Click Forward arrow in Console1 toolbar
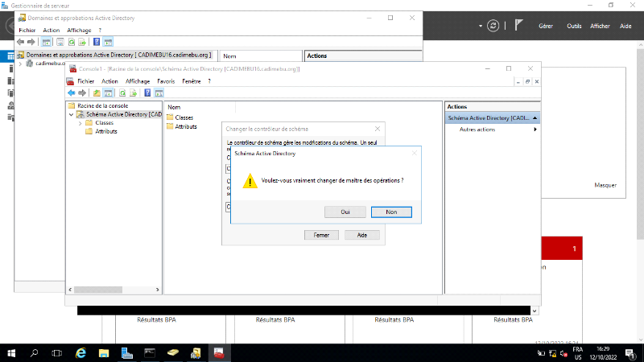The image size is (644, 362). [x=82, y=93]
